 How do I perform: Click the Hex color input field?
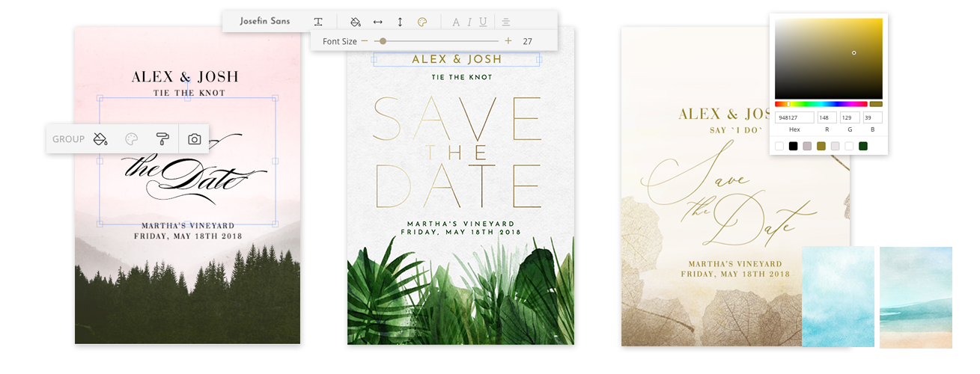click(794, 117)
